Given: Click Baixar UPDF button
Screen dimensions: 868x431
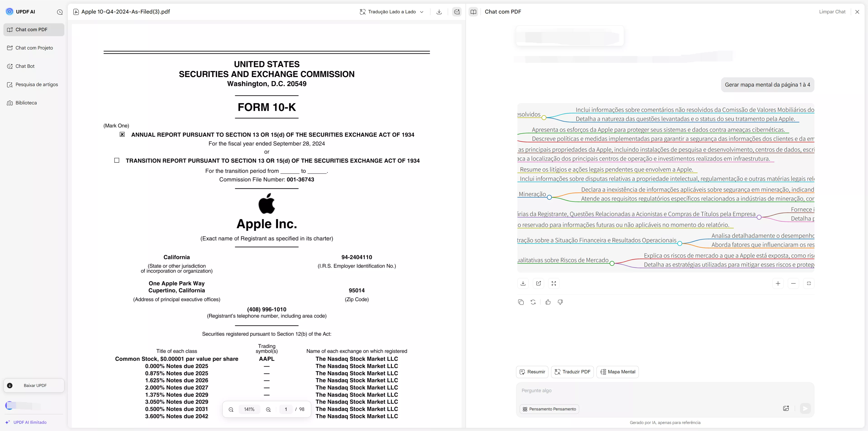Looking at the screenshot, I should [34, 386].
